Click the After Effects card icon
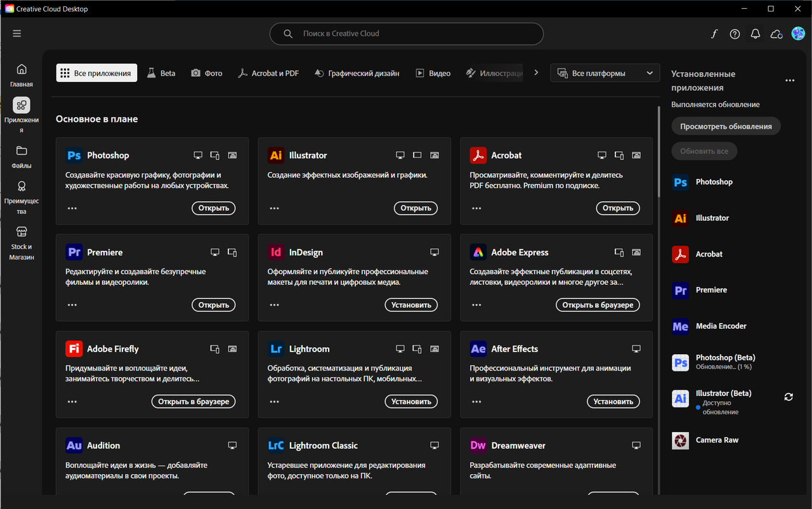812x509 pixels. [x=478, y=349]
